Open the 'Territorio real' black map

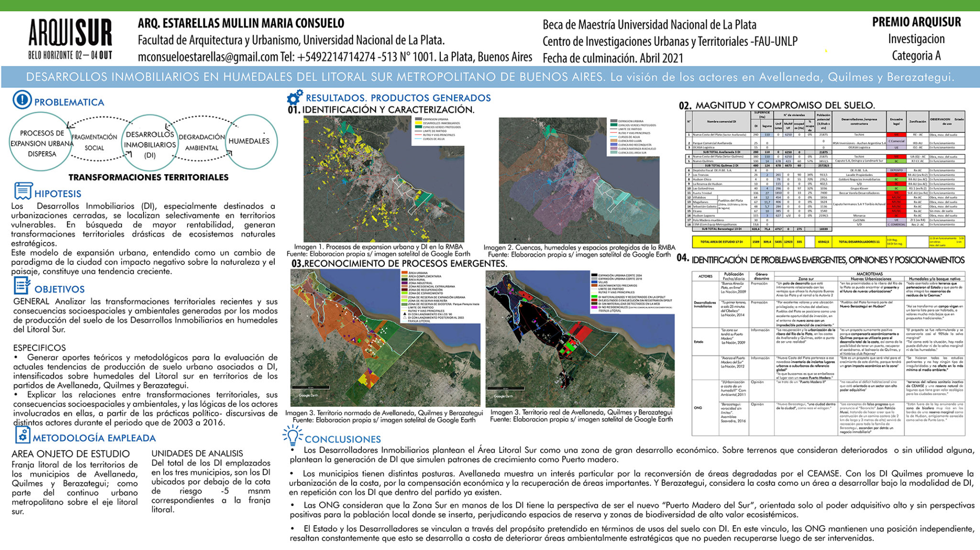[580, 338]
